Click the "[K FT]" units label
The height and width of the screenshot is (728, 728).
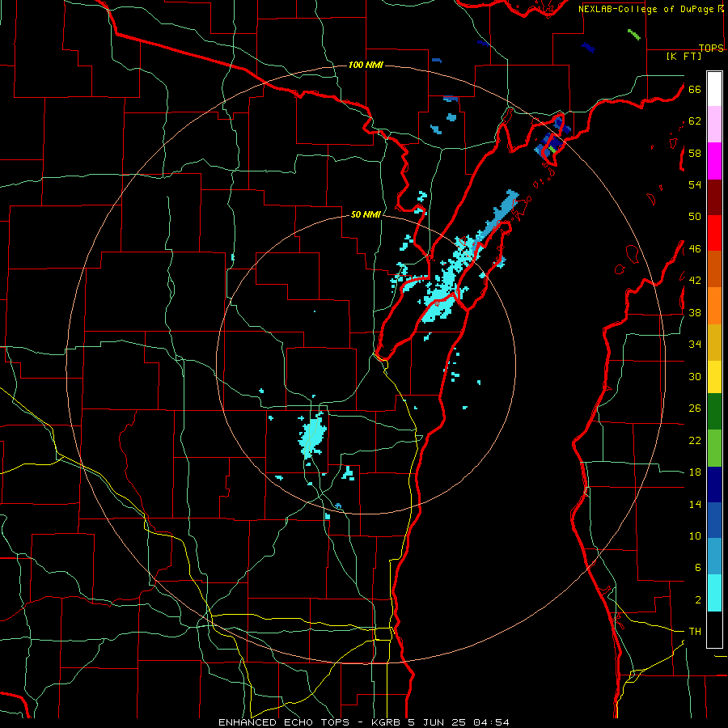click(x=684, y=57)
